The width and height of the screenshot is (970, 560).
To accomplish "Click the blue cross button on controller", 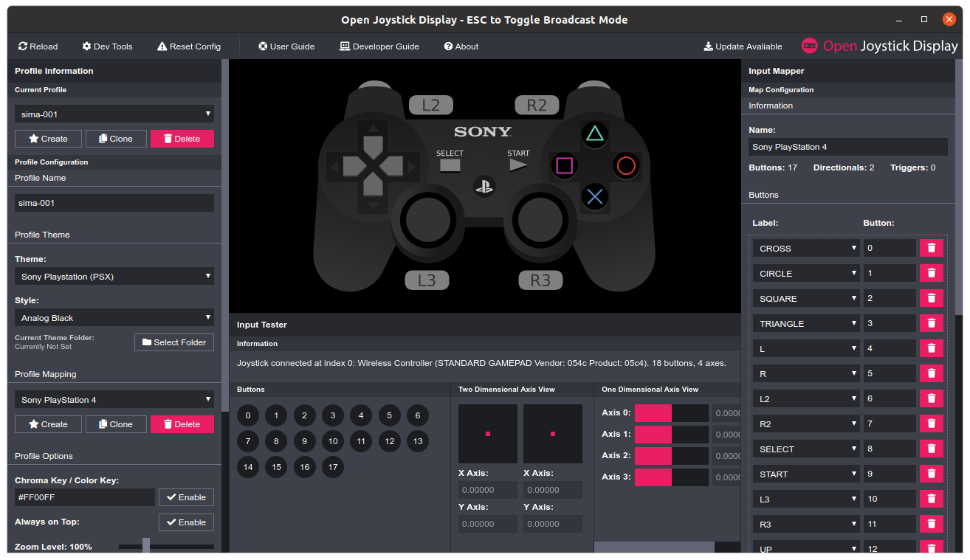I will 594,196.
